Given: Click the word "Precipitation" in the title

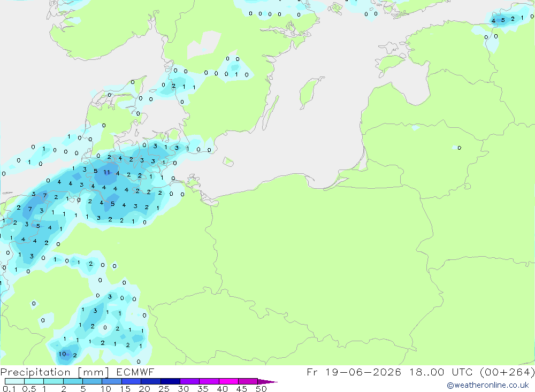Looking at the screenshot, I should pos(35,372).
